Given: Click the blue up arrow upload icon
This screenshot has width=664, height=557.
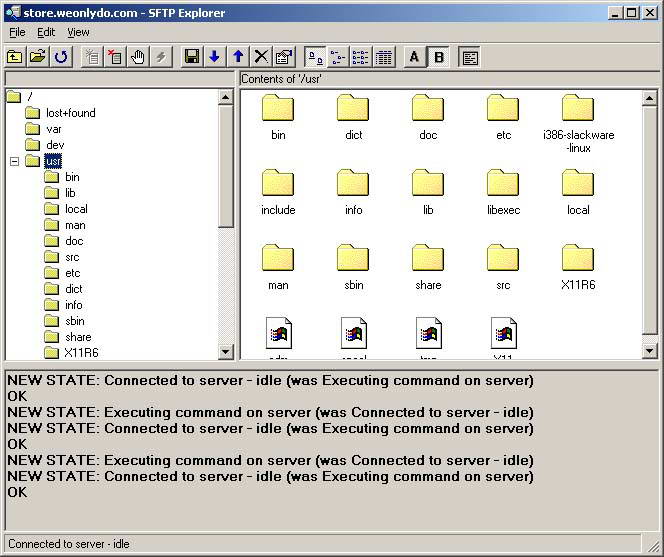Looking at the screenshot, I should pos(238,57).
